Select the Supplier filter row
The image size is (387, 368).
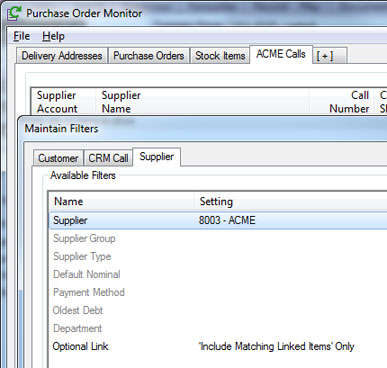218,220
